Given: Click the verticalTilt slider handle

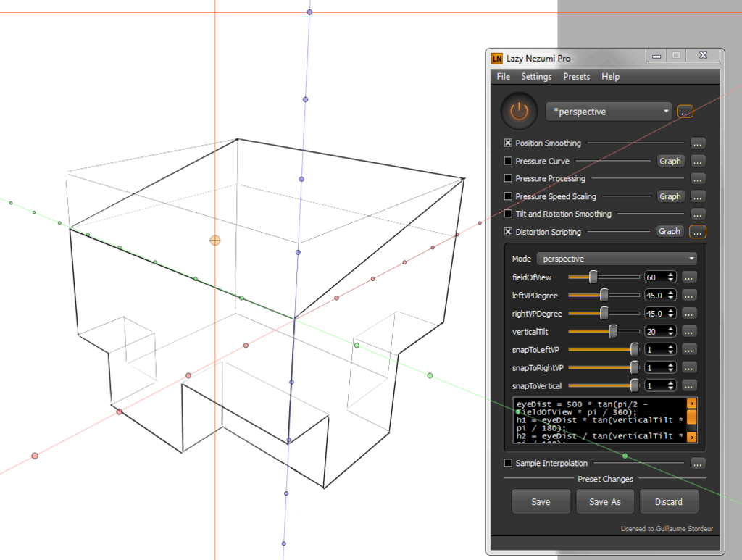Looking at the screenshot, I should (613, 332).
